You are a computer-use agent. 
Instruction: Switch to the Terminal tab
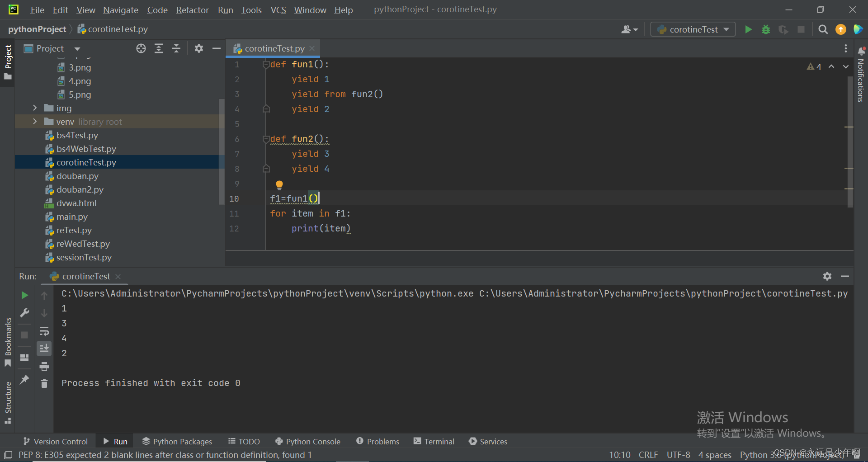click(434, 441)
